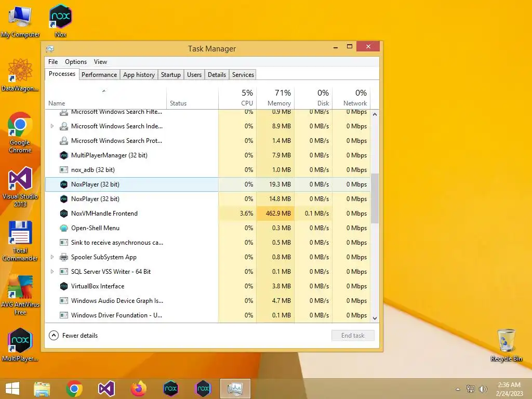This screenshot has height=399, width=532.
Task: Switch to the Services tab
Action: point(243,75)
